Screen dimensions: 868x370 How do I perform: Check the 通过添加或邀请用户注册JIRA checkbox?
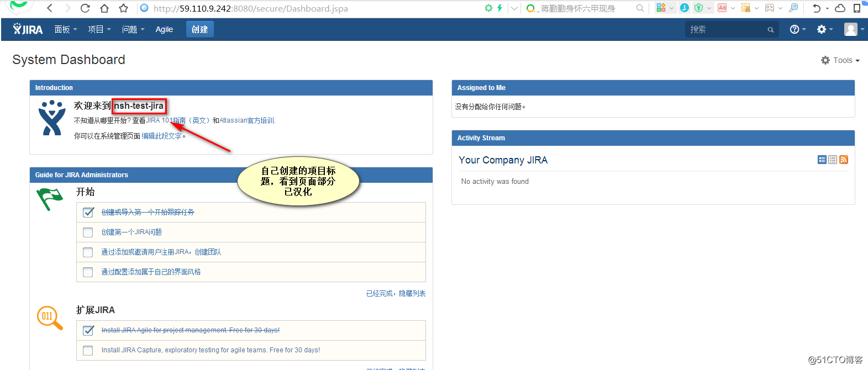pos(88,252)
